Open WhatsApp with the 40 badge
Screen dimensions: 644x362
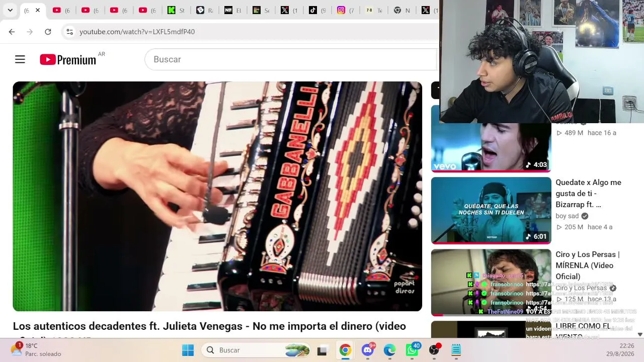click(x=412, y=350)
